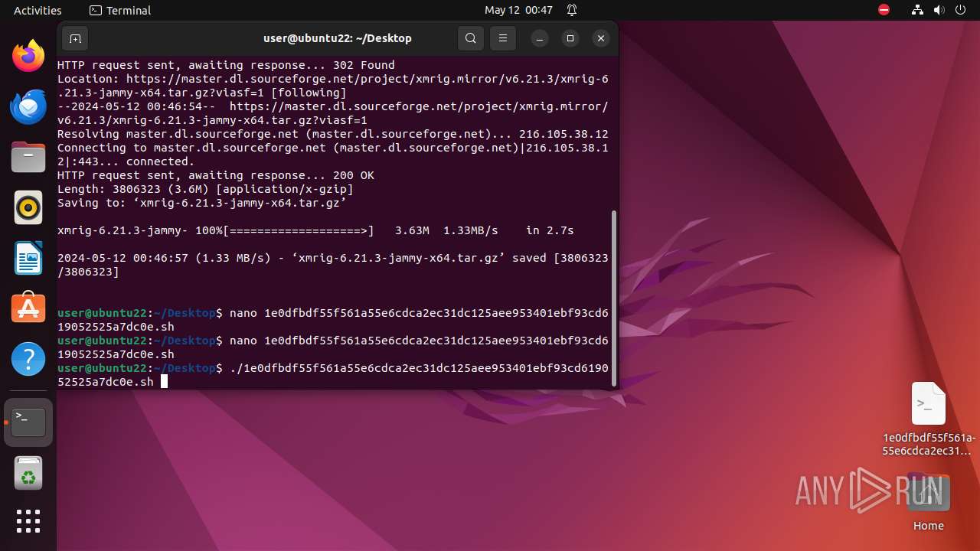
Task: Open a new terminal tab
Action: click(x=75, y=38)
